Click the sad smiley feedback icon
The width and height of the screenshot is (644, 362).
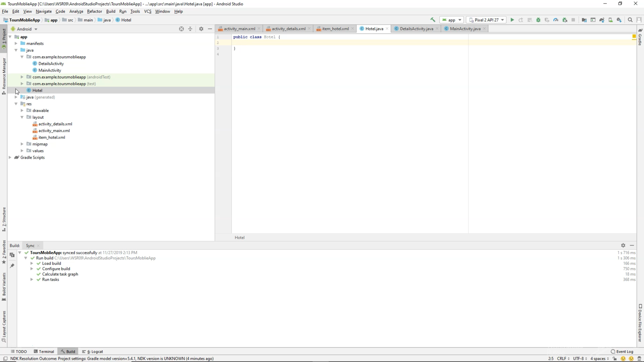(631, 359)
